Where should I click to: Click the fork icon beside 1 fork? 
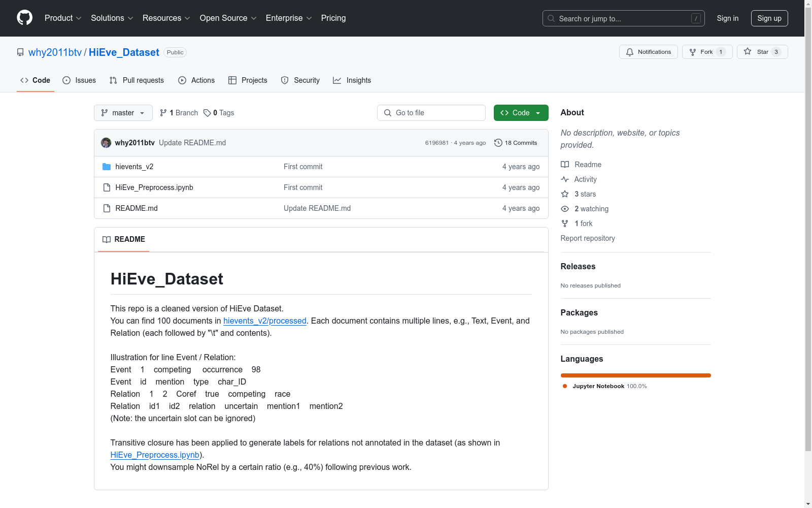[x=565, y=224]
